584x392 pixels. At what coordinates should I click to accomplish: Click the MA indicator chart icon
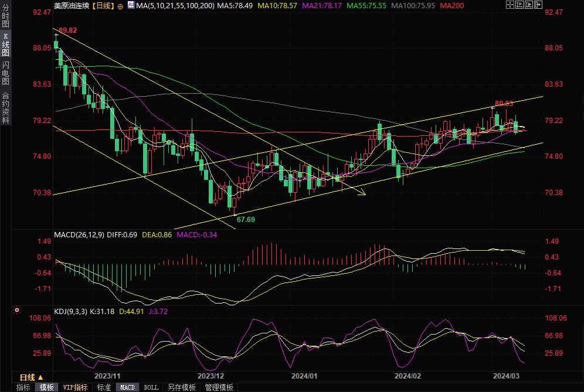130,6
